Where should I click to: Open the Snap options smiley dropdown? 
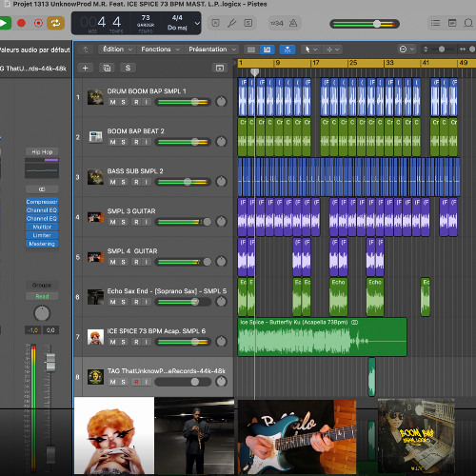[407, 50]
